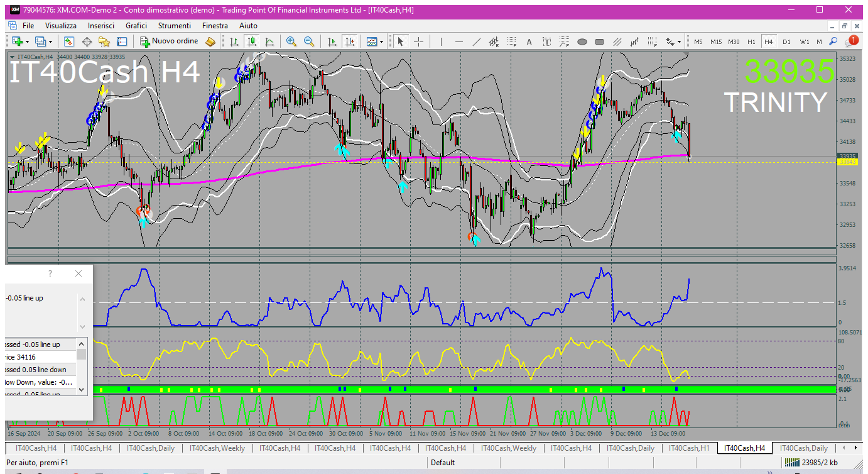Click alert list scroll up arrow

pyautogui.click(x=81, y=343)
